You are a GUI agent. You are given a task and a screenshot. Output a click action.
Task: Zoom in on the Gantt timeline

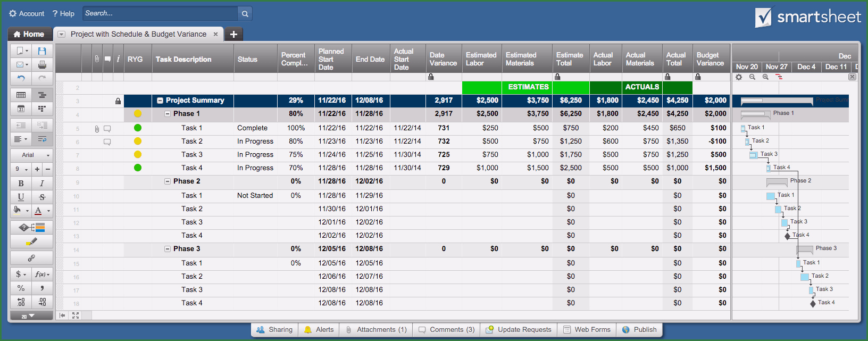tap(765, 77)
